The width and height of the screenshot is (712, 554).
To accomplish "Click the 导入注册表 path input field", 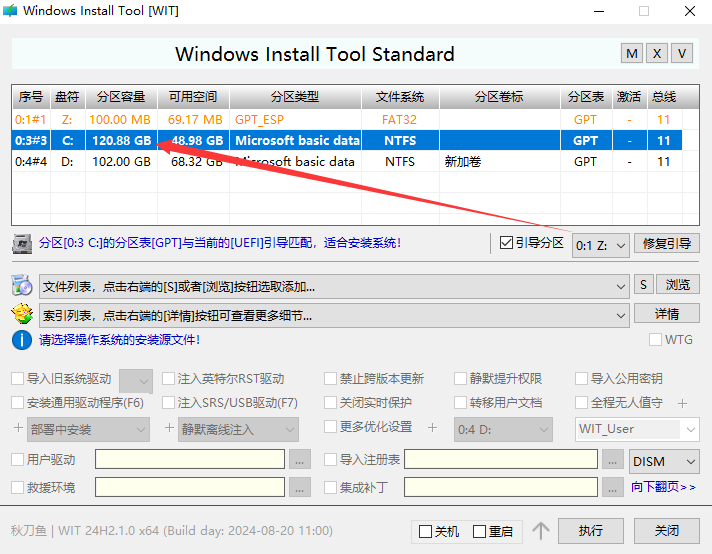I will pos(501,459).
